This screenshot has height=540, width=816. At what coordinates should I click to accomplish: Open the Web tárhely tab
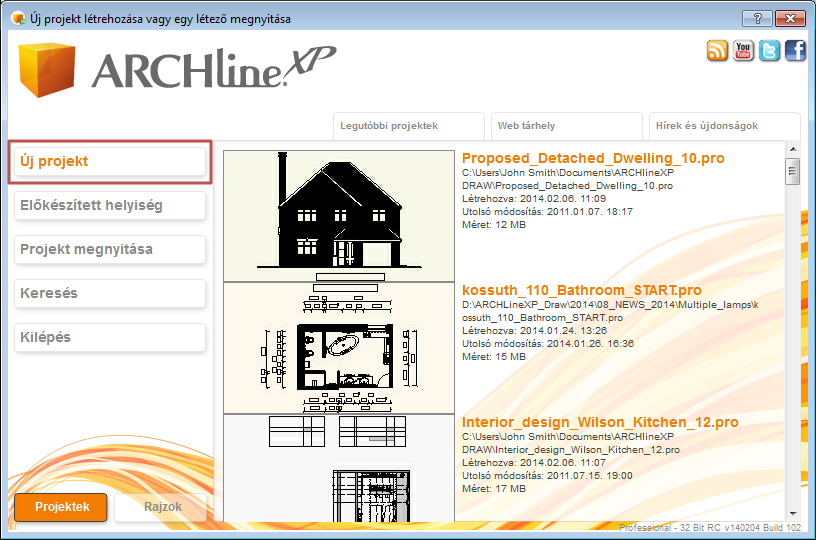click(x=567, y=126)
